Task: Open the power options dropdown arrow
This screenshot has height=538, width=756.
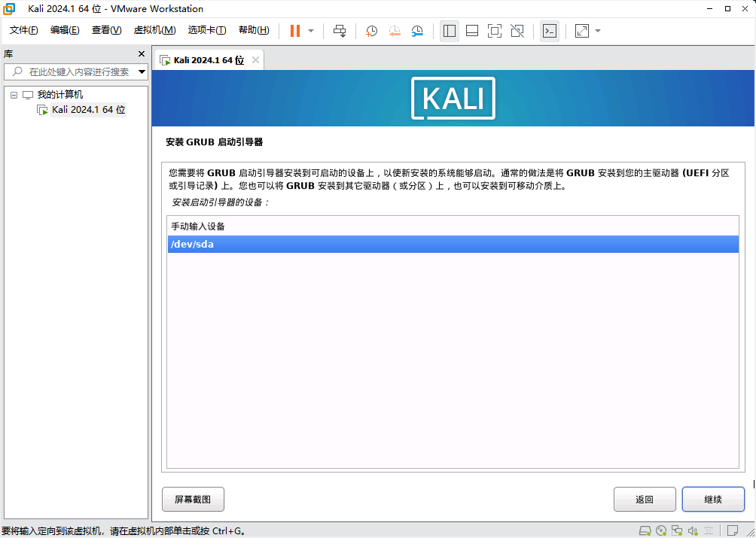Action: click(x=311, y=31)
